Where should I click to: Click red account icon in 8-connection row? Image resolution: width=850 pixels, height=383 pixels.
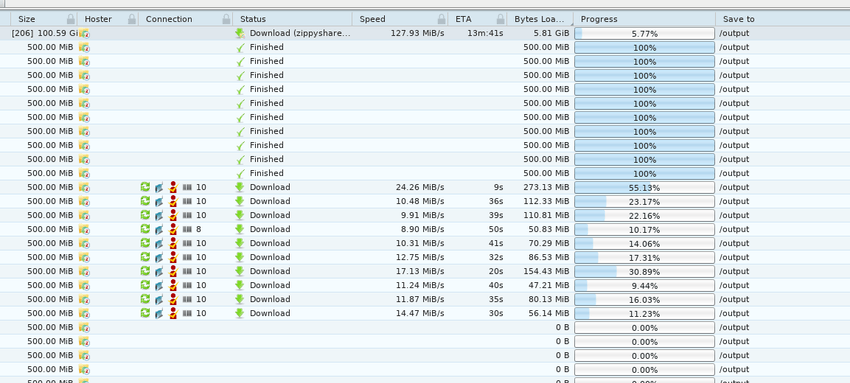[x=173, y=229]
